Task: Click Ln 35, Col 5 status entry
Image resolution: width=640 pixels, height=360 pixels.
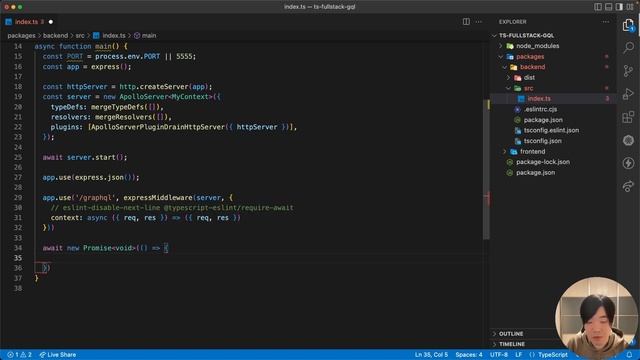Action: tap(431, 355)
